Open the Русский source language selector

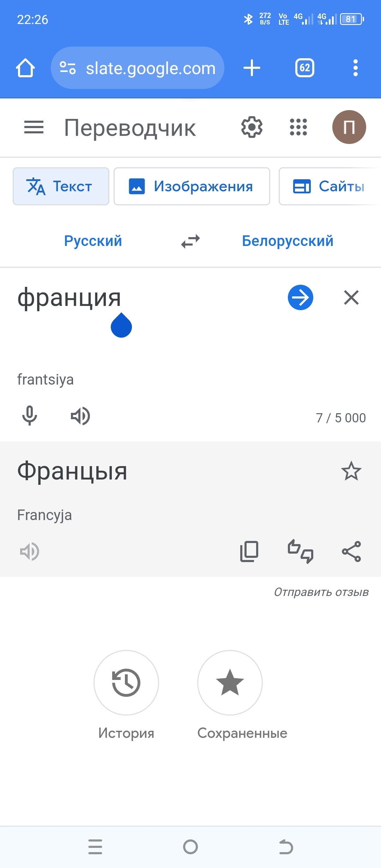(x=93, y=241)
